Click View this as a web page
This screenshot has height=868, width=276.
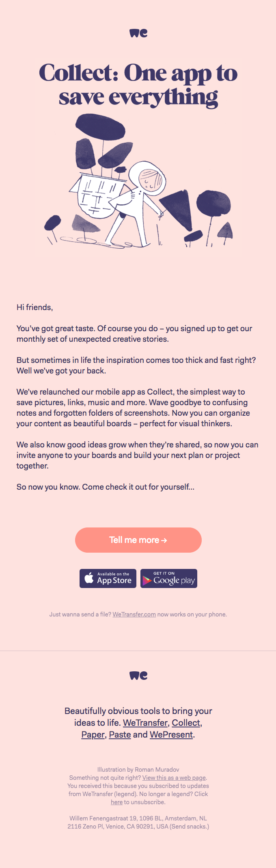point(174,778)
